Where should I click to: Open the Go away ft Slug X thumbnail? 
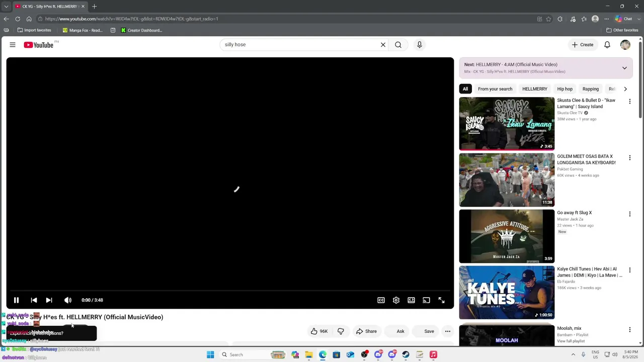[507, 236]
